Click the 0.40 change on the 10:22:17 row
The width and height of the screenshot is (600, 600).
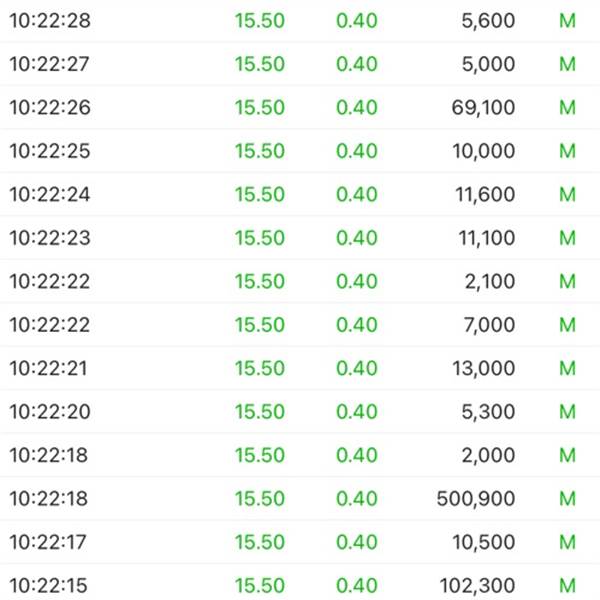[357, 542]
